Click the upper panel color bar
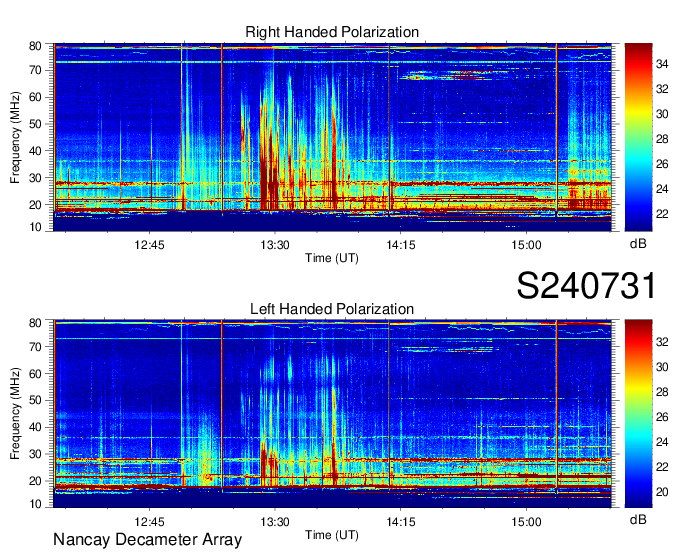Viewport: 680px width, 552px height. pyautogui.click(x=638, y=137)
